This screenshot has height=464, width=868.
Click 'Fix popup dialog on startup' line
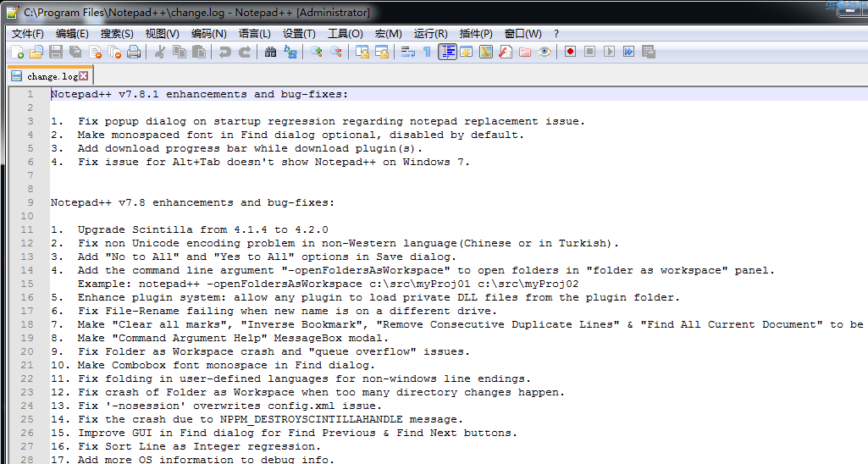pyautogui.click(x=318, y=121)
